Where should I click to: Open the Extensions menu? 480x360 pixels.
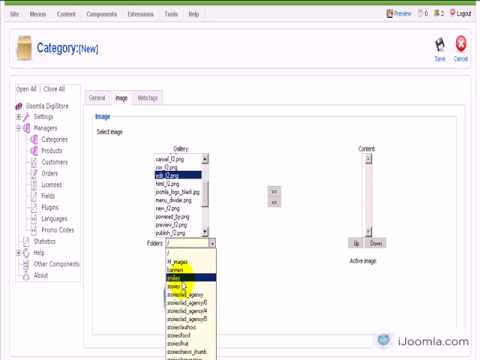pos(141,14)
